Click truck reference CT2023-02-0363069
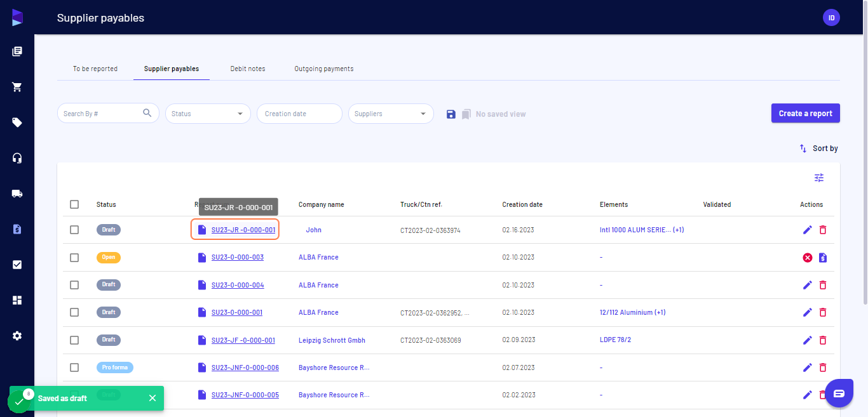The width and height of the screenshot is (868, 417). point(431,340)
